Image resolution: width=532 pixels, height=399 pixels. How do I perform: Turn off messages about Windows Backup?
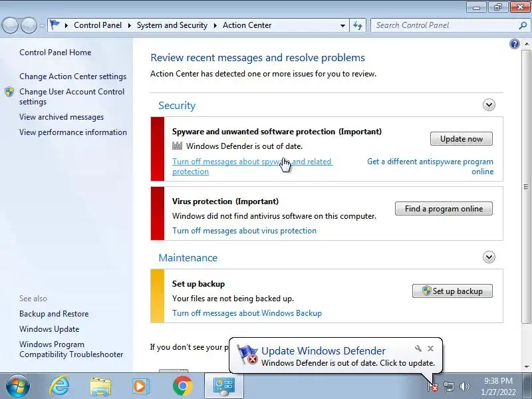point(247,313)
